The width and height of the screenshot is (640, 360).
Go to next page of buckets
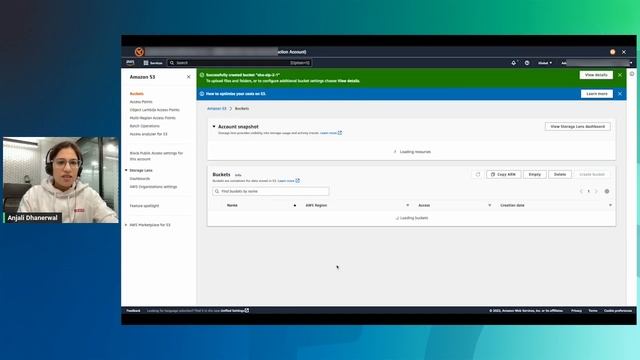pyautogui.click(x=596, y=191)
